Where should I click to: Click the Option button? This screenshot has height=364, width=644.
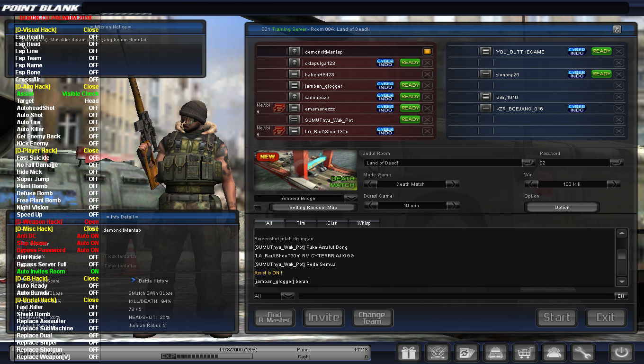pos(562,207)
